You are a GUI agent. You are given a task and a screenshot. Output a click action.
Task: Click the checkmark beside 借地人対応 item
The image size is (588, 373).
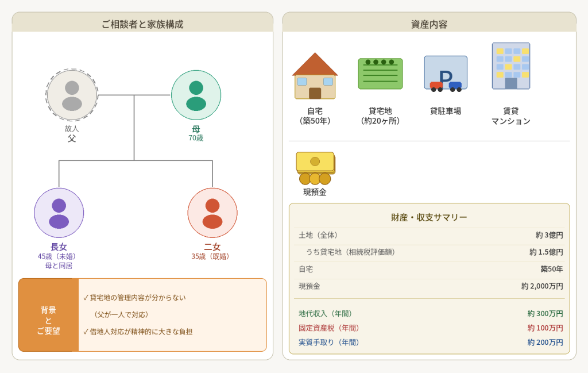click(x=86, y=332)
